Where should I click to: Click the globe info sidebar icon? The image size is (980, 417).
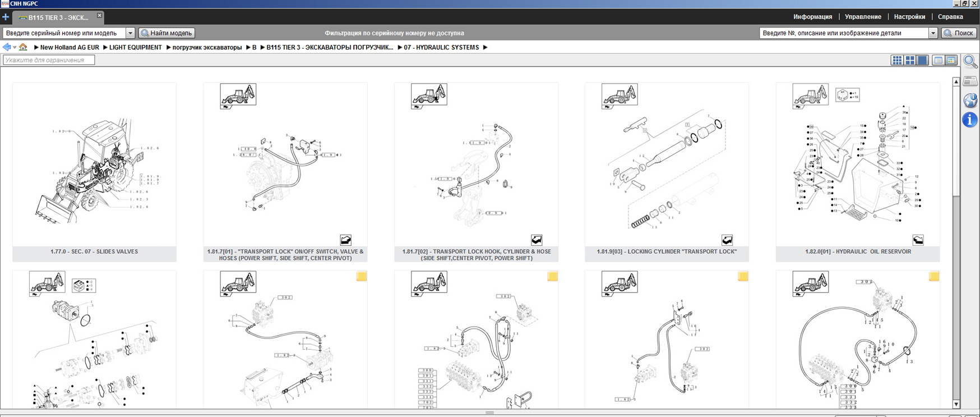pos(970,101)
